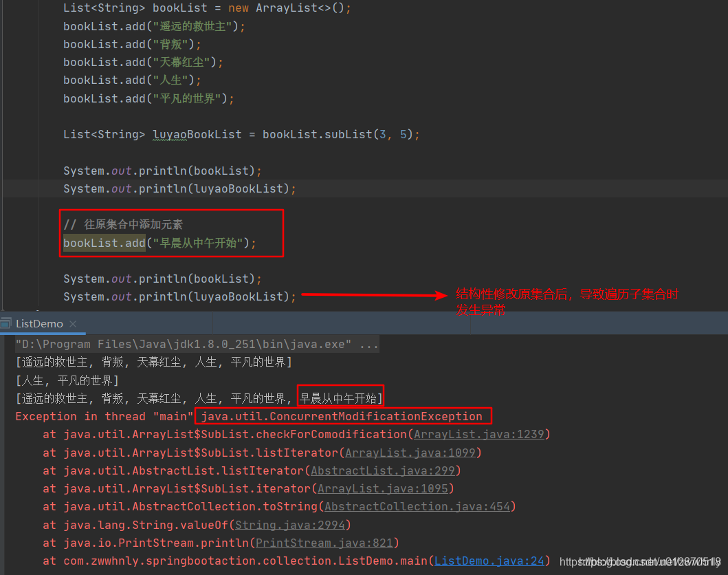The height and width of the screenshot is (575, 728).
Task: Click the luyaoBookList variable name
Action: 197,133
